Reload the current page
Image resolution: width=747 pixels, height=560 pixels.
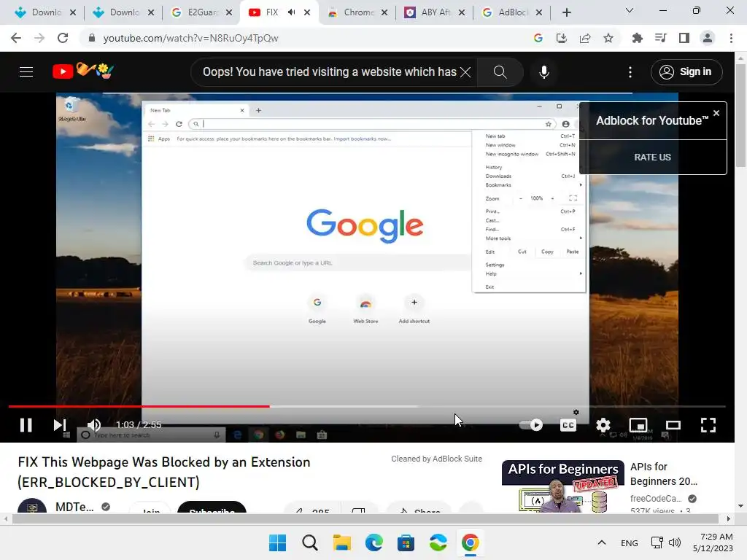[x=63, y=38]
